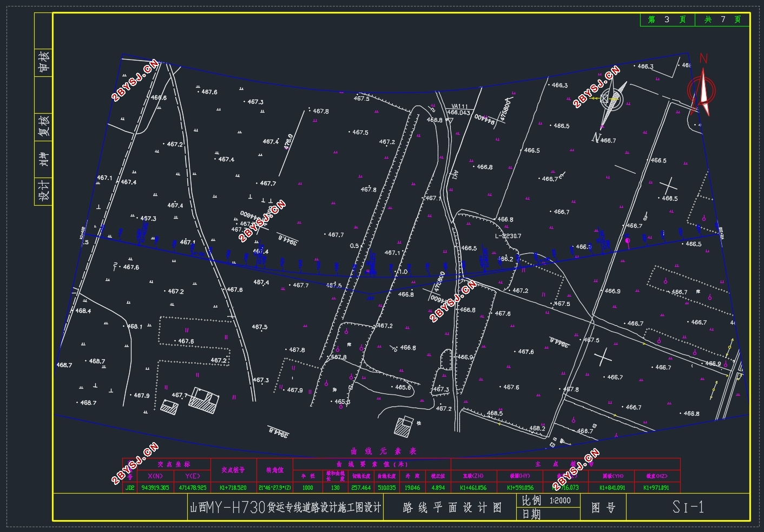Select the 图号 drawing number label
The image size is (764, 532).
click(603, 508)
